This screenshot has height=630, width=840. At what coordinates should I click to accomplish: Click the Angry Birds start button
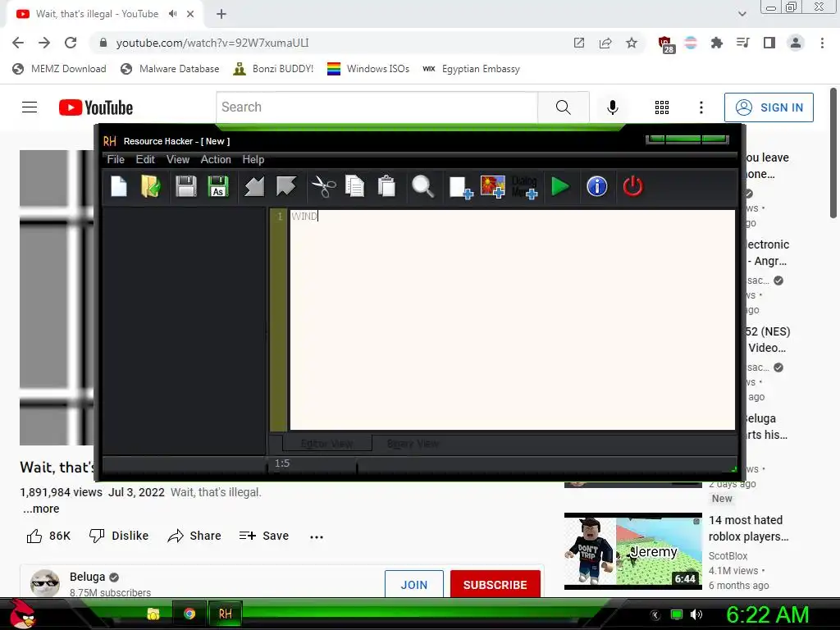click(x=22, y=614)
